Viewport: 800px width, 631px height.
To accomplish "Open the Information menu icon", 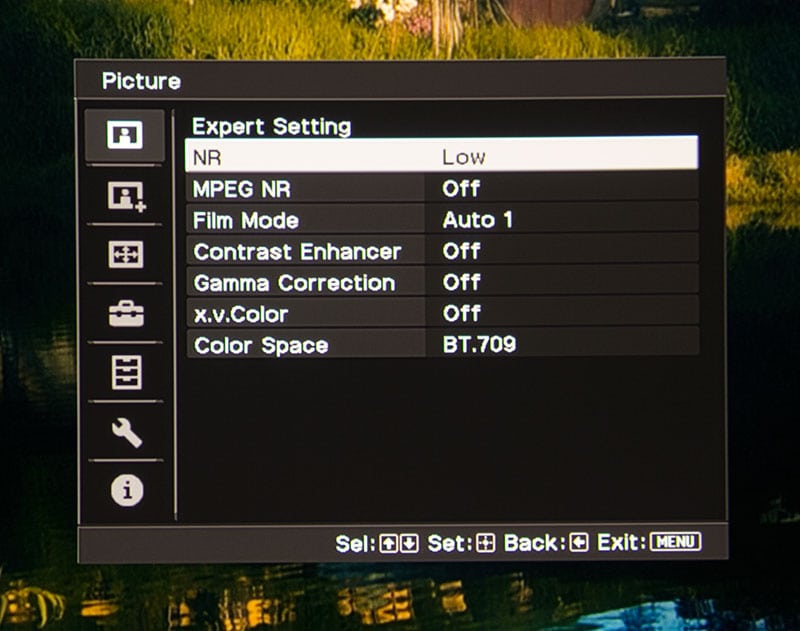I will tap(127, 490).
